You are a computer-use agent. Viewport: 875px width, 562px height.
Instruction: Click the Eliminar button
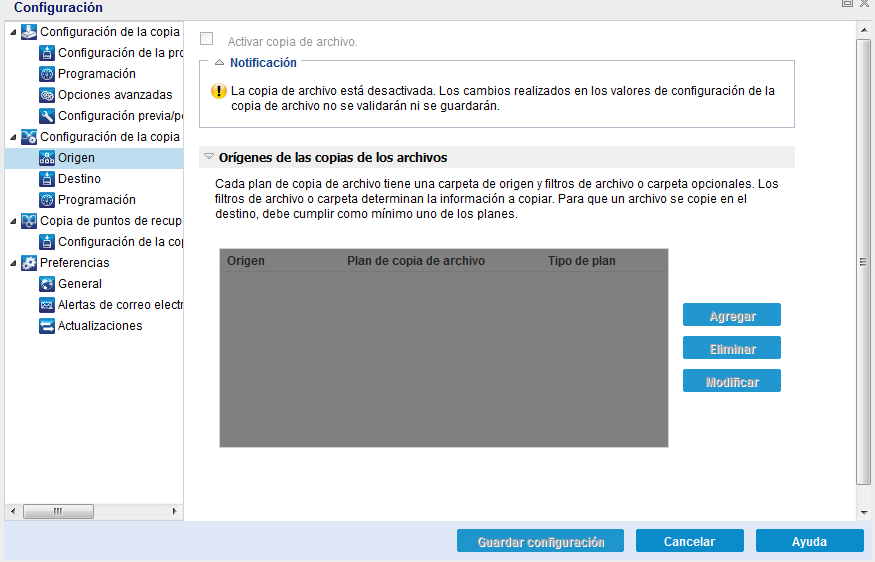(732, 348)
